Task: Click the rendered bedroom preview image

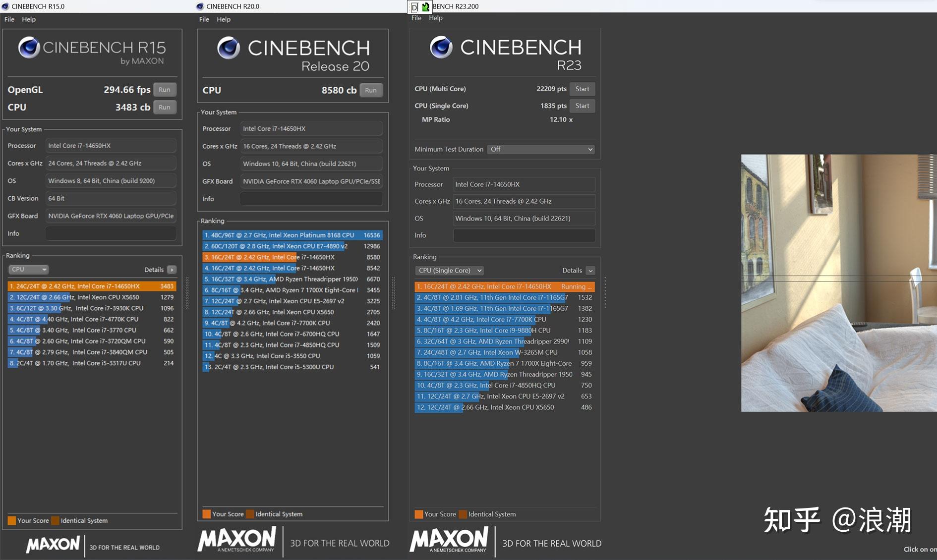Action: click(x=839, y=283)
